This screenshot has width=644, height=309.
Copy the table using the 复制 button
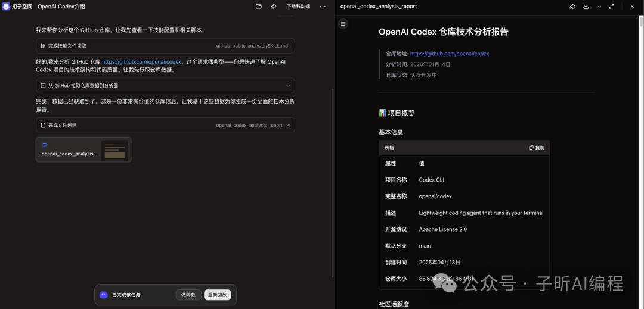[x=537, y=148]
